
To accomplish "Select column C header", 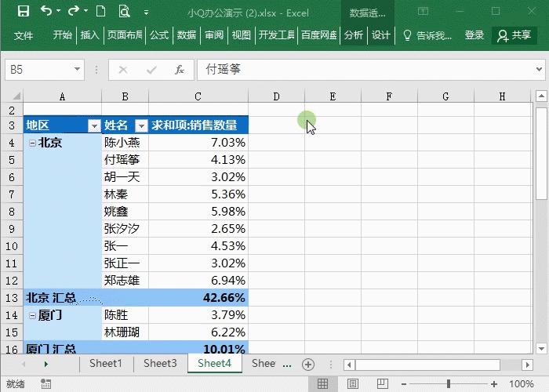I will point(198,96).
